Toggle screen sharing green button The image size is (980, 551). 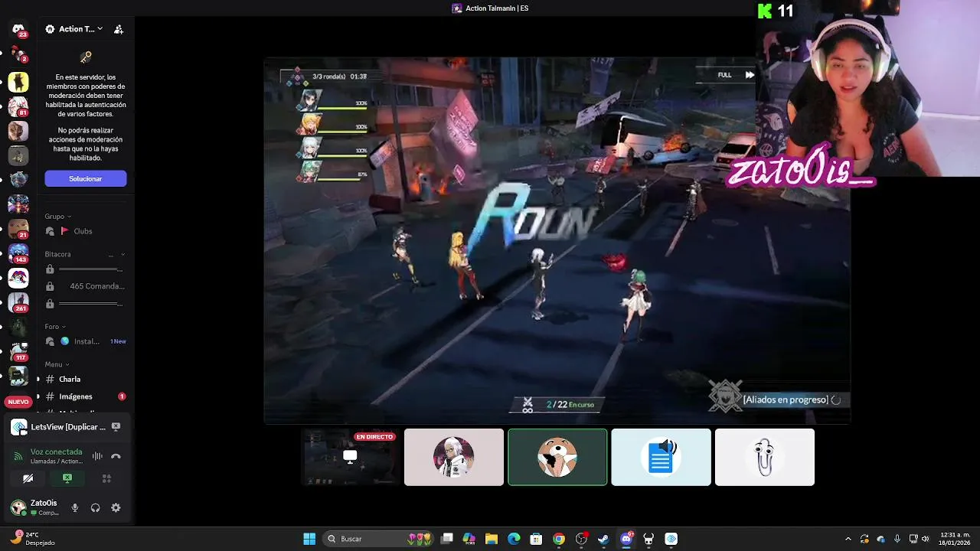[67, 478]
